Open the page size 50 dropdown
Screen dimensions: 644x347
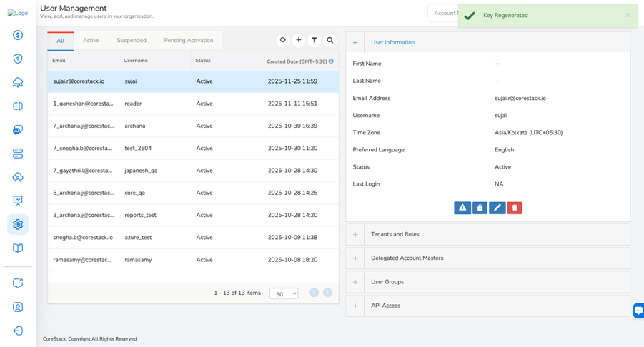click(x=284, y=293)
